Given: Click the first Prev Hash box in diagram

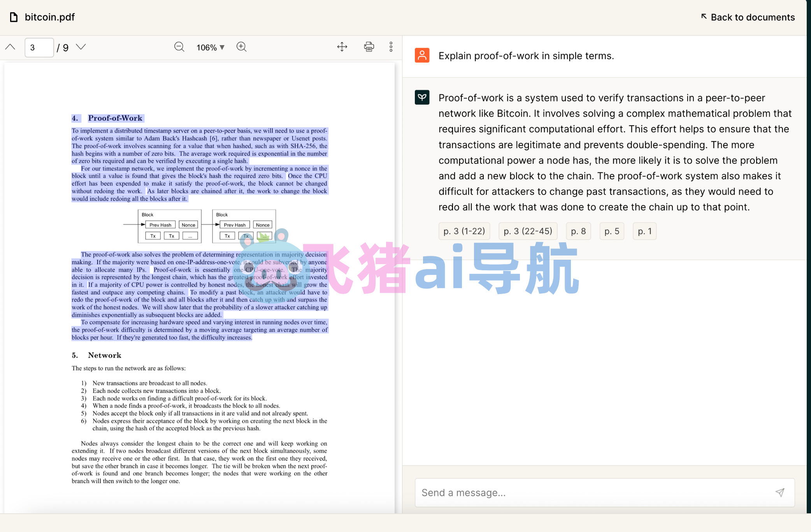Looking at the screenshot, I should pos(160,225).
